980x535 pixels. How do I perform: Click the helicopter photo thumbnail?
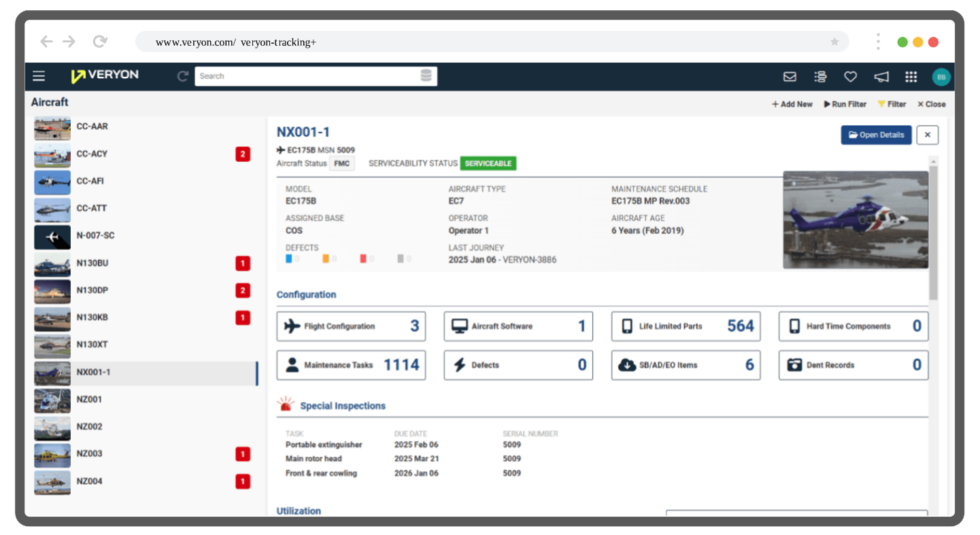tap(855, 220)
